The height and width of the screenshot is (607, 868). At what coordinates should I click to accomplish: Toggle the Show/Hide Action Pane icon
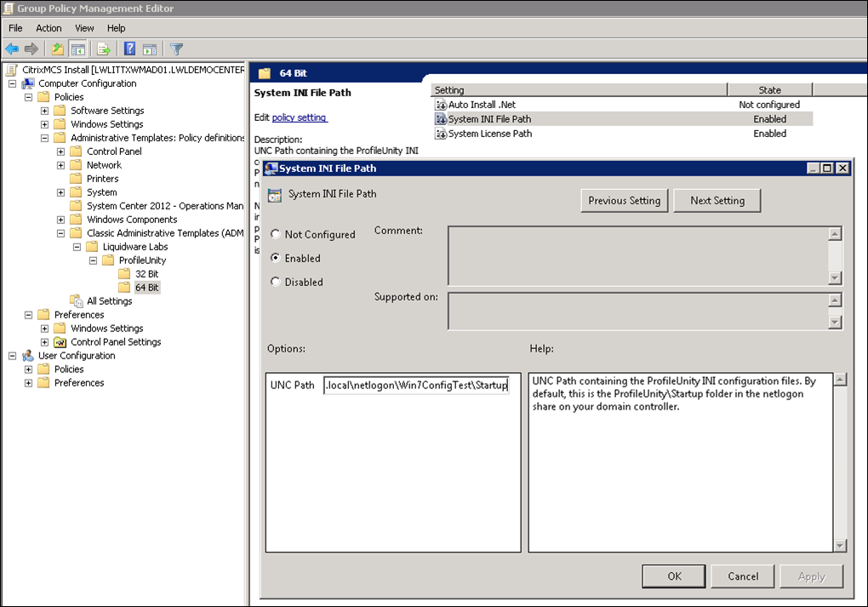point(150,49)
